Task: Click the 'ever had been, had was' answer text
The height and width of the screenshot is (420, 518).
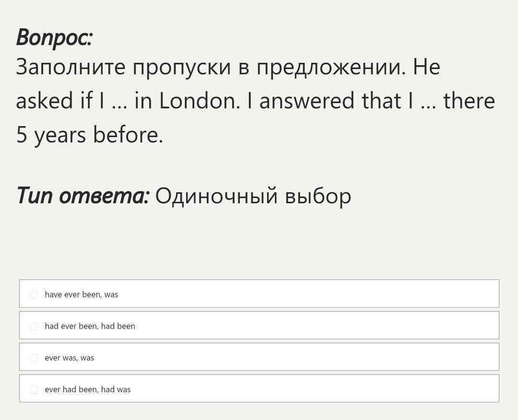Action: pyautogui.click(x=88, y=390)
